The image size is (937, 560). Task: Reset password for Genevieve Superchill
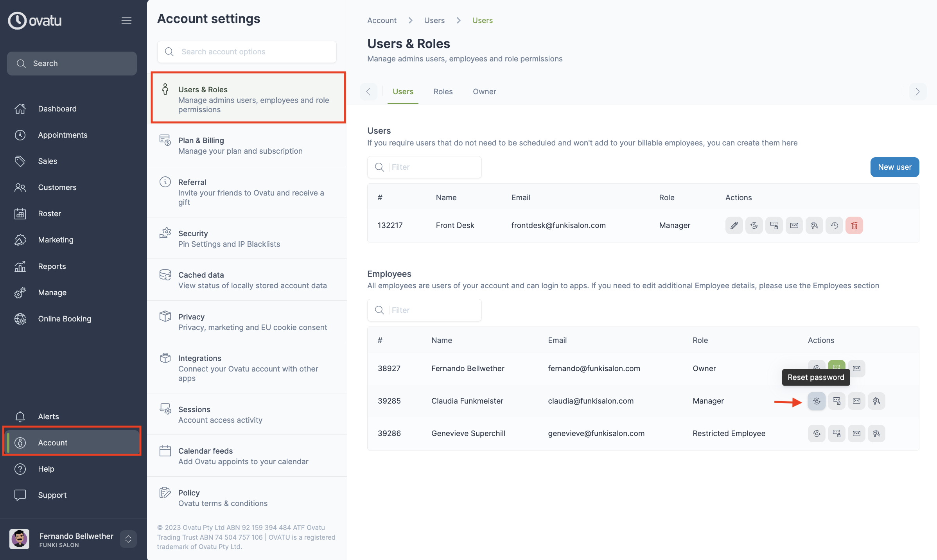pos(817,433)
